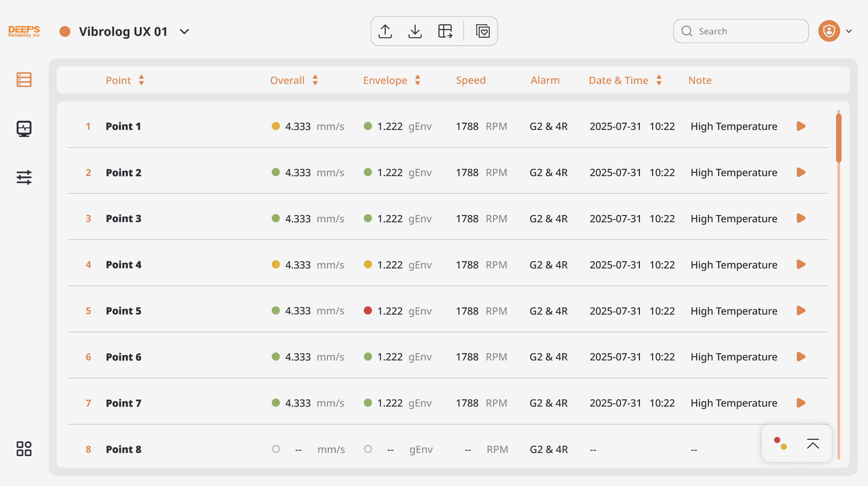Image resolution: width=868 pixels, height=486 pixels.
Task: Expand the Vibrolog UX 01 dropdown
Action: coord(185,31)
